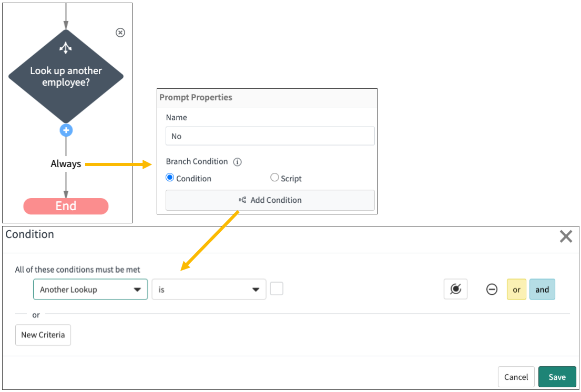The height and width of the screenshot is (392, 581).
Task: Close the Condition dialog with the X icon
Action: point(566,236)
